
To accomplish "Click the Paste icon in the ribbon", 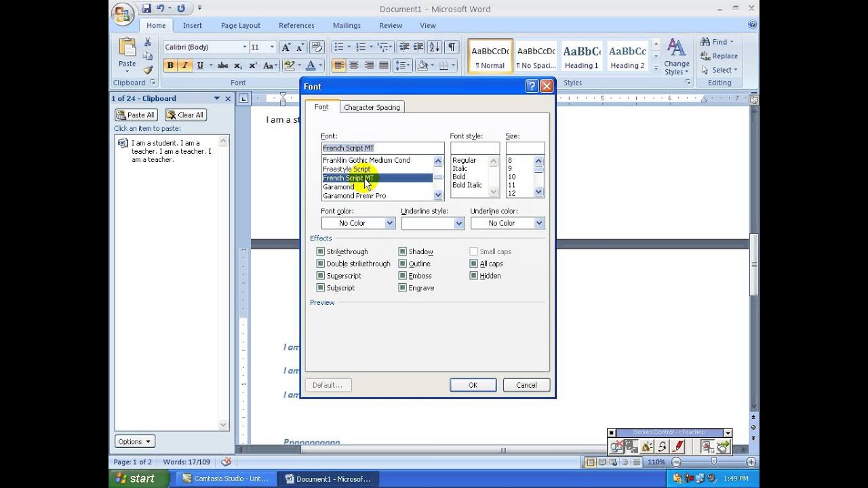I will point(127,49).
